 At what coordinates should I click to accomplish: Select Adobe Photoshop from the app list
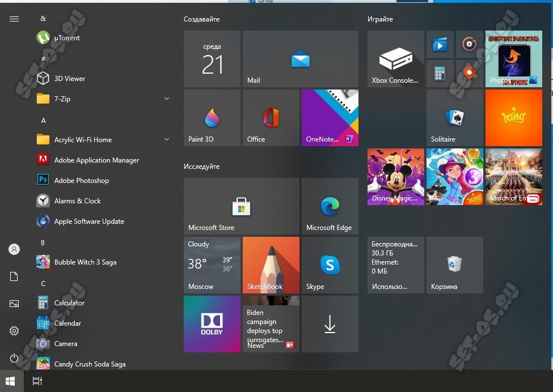[x=81, y=181]
